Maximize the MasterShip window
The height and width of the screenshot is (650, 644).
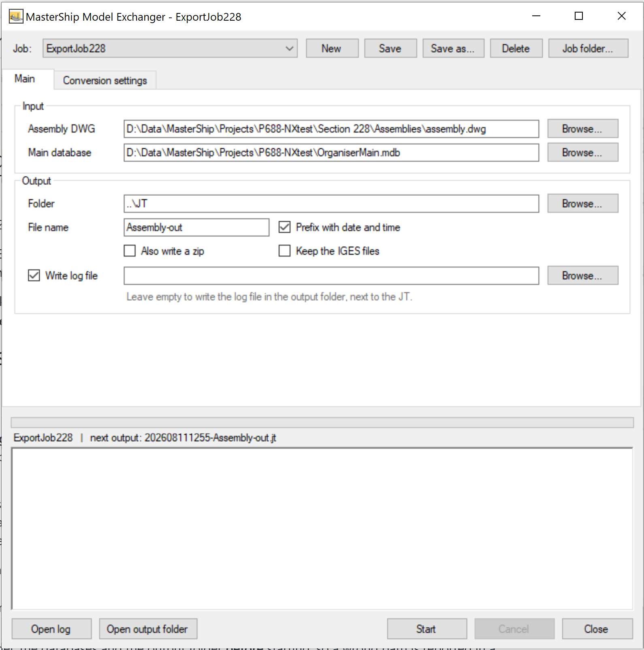tap(579, 16)
